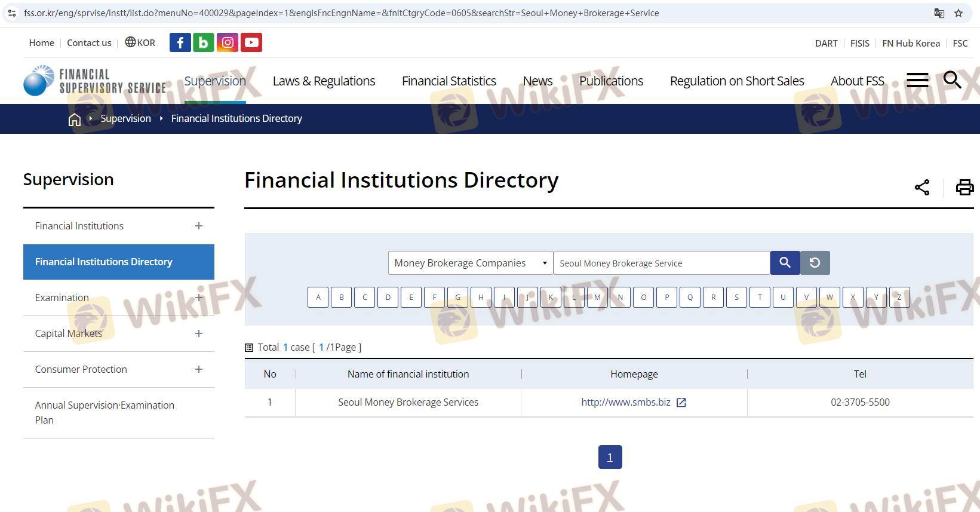The width and height of the screenshot is (980, 512).
Task: Expand the Consumer Protection sidebar section
Action: [199, 369]
